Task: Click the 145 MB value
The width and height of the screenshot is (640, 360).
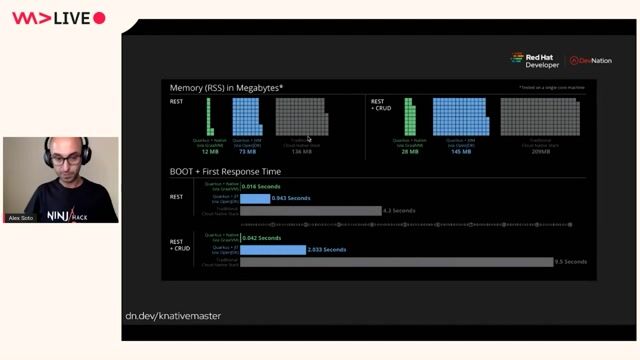Action: click(461, 152)
